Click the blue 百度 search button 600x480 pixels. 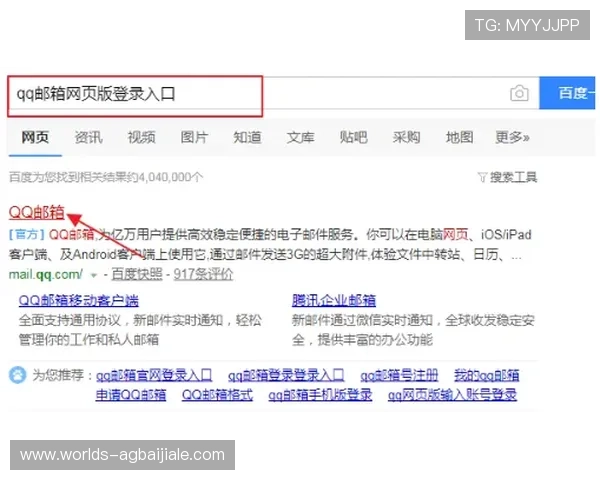pos(567,93)
